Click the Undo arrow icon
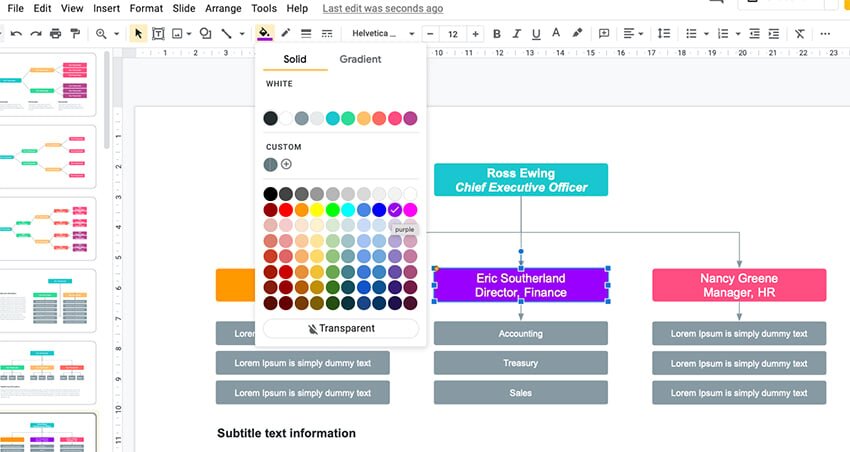The image size is (850, 452). [x=16, y=34]
